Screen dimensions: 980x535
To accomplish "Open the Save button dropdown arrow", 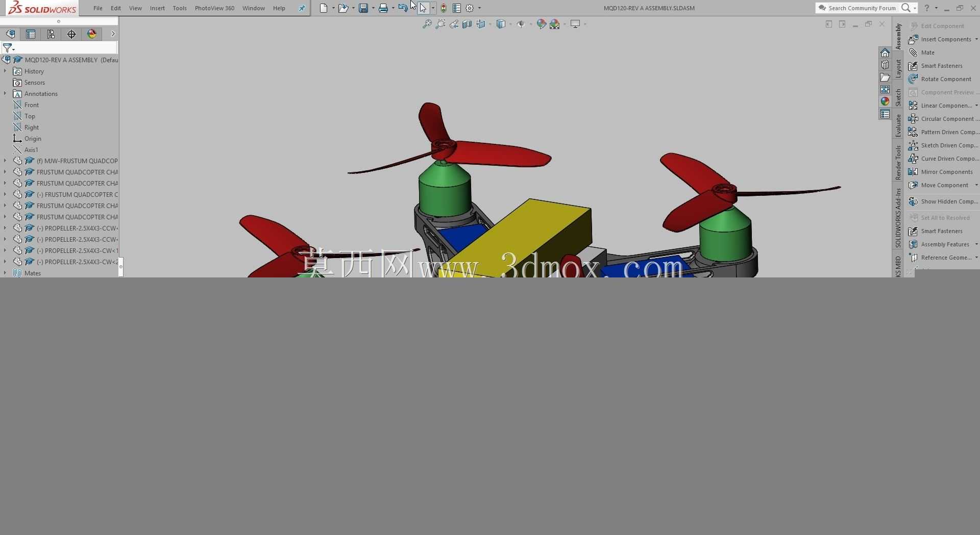I will pos(373,8).
